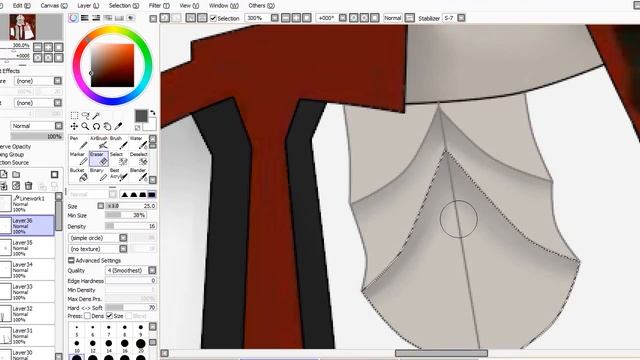Create new layer folder
The image size is (640, 360).
click(16, 175)
